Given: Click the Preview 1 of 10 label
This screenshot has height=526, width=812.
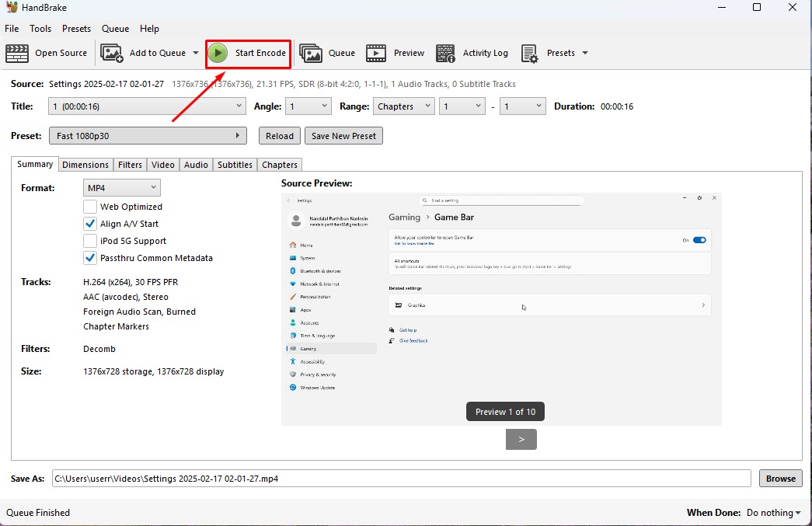Looking at the screenshot, I should tap(505, 412).
